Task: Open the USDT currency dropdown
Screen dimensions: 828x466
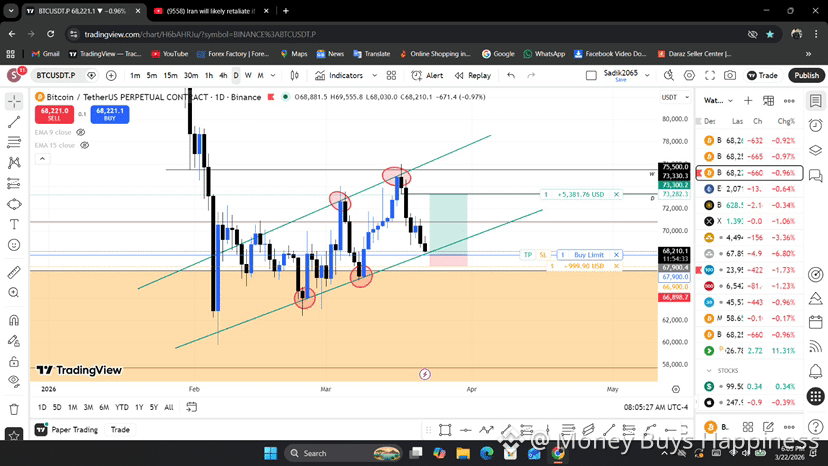Action: coord(675,97)
